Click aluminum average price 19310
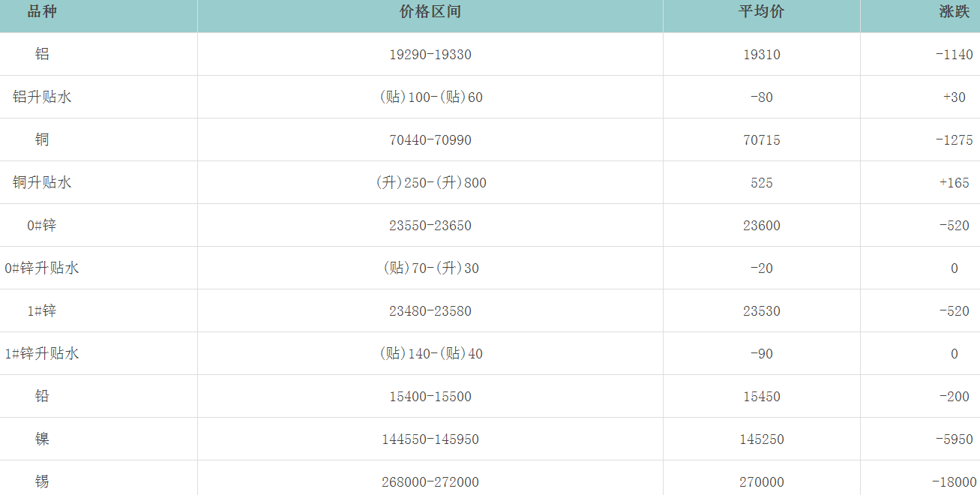This screenshot has width=980, height=495. coord(761,55)
